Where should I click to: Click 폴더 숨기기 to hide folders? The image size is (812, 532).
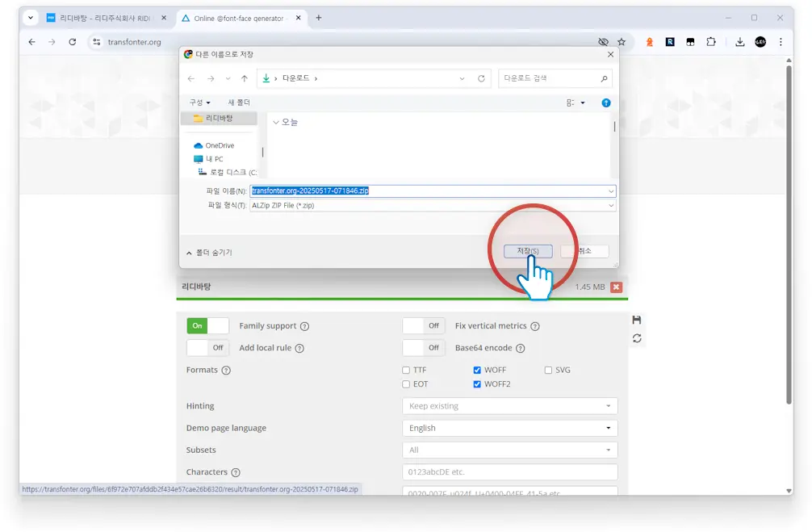[209, 252]
